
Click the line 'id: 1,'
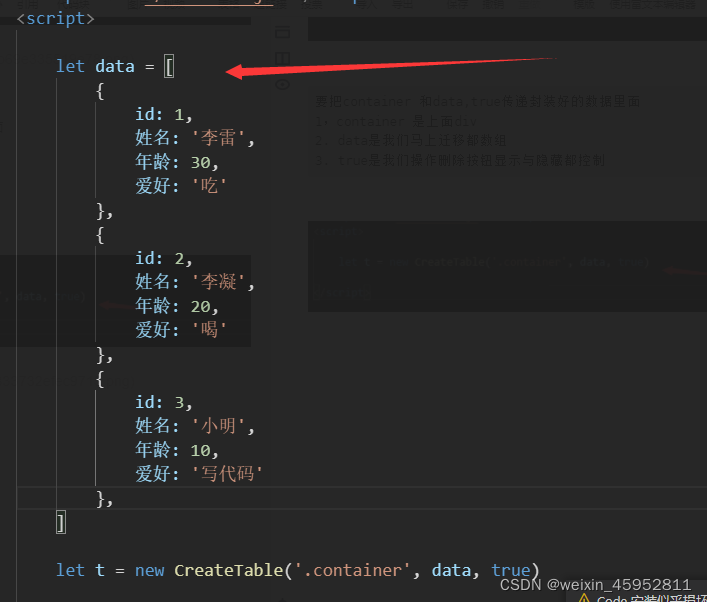point(164,115)
